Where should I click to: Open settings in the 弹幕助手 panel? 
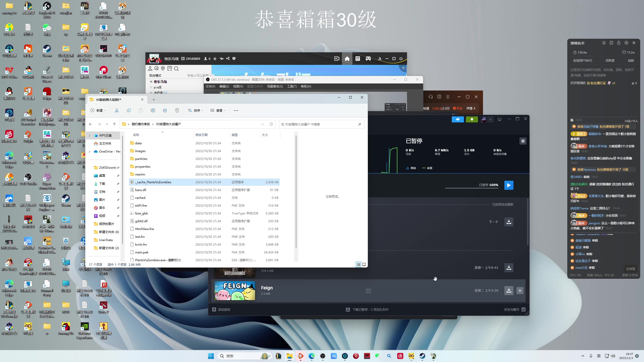tap(626, 43)
